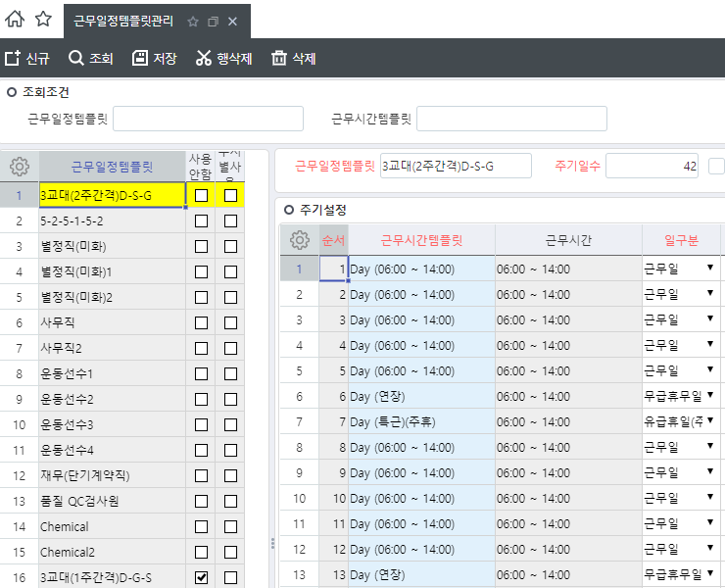Click the home icon
725x588 pixels.
tap(15, 20)
